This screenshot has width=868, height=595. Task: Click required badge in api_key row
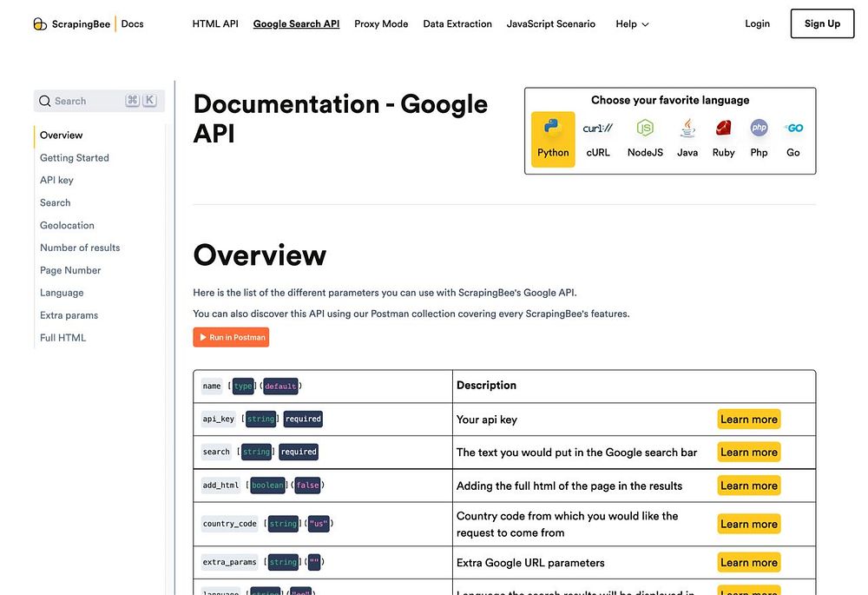[303, 419]
